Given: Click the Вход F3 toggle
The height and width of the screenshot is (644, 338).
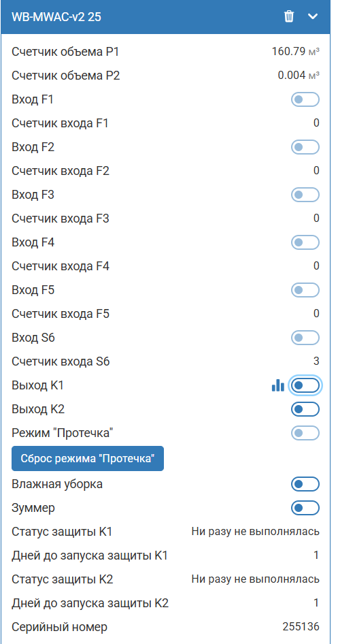Looking at the screenshot, I should (x=305, y=195).
